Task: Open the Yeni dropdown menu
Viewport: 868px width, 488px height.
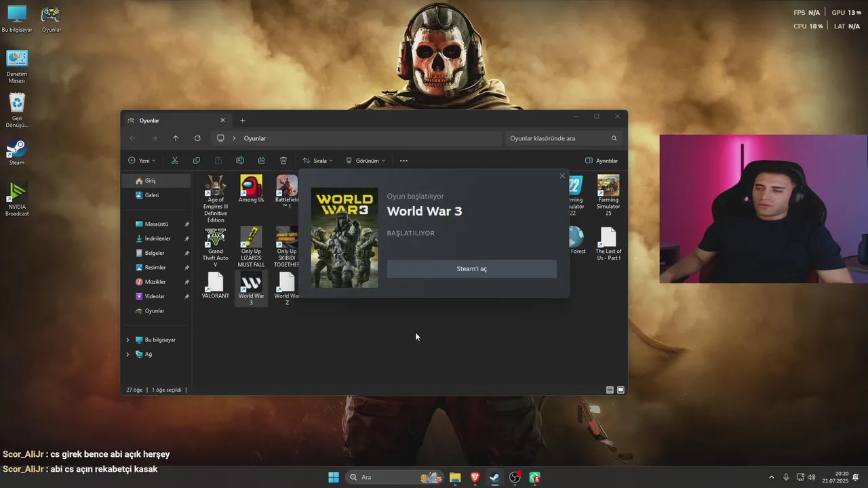Action: coord(142,161)
